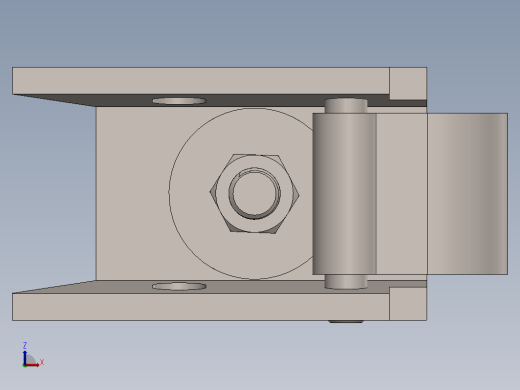Click the lower oval slot hole
The image size is (520, 390).
click(179, 286)
